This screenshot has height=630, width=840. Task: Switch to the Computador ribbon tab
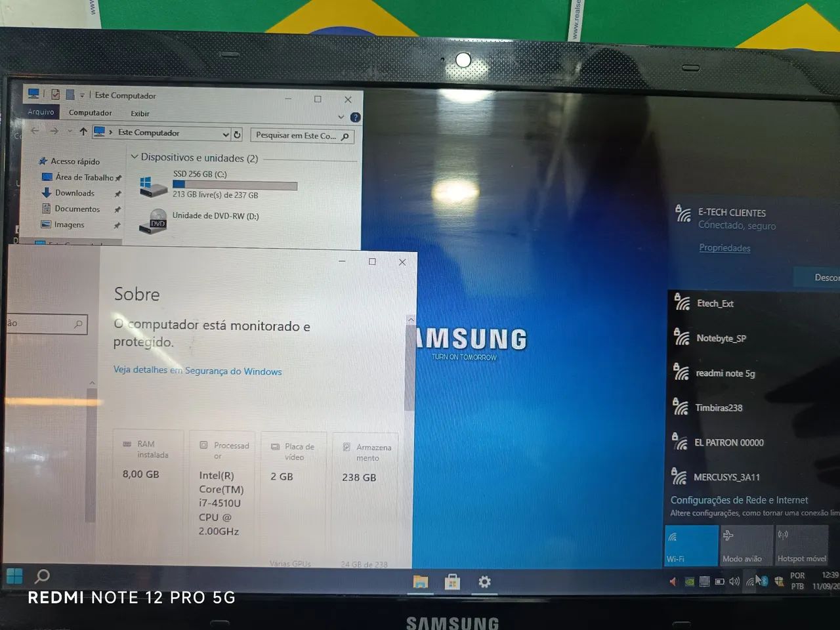90,113
